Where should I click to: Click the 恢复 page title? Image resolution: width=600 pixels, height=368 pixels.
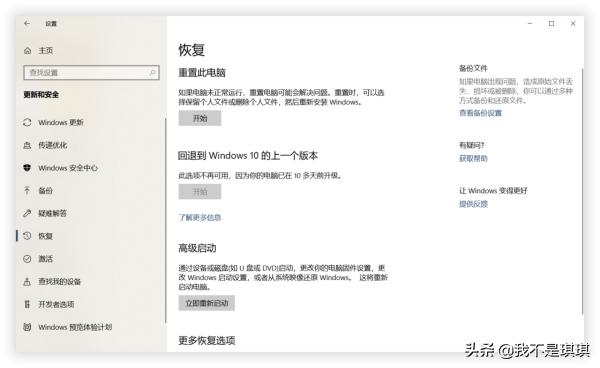pyautogui.click(x=192, y=50)
